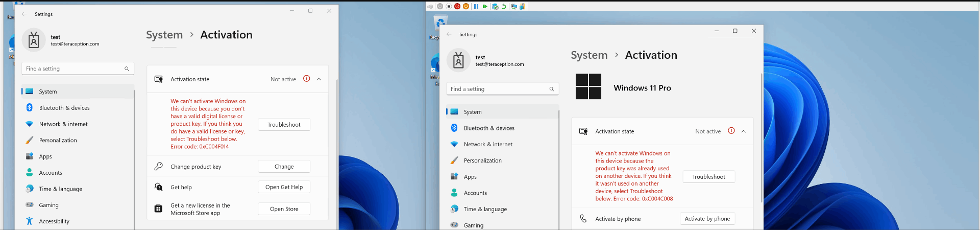The height and width of the screenshot is (230, 980).
Task: Click the greyed-out Start VM power icon
Action: 440,6
